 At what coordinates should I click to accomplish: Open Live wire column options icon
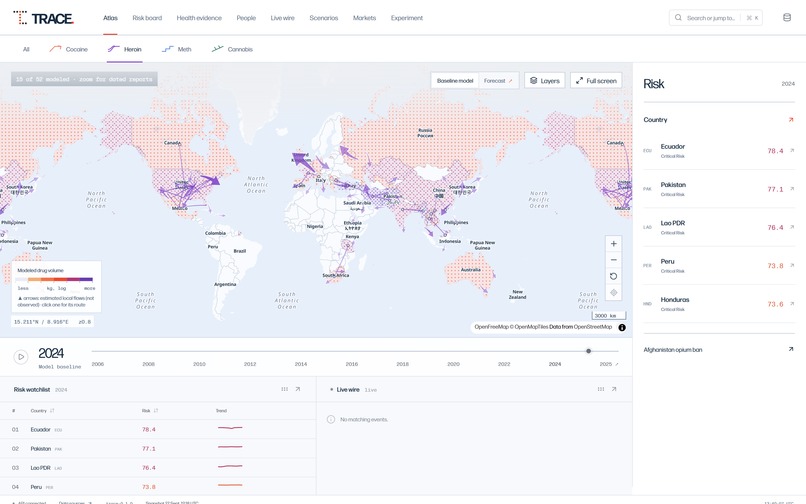600,389
